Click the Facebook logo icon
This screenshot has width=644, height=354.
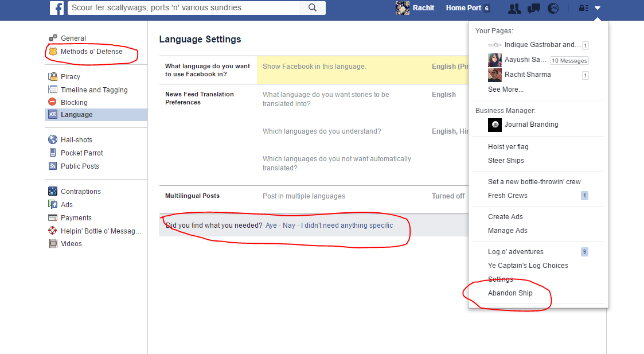point(57,8)
